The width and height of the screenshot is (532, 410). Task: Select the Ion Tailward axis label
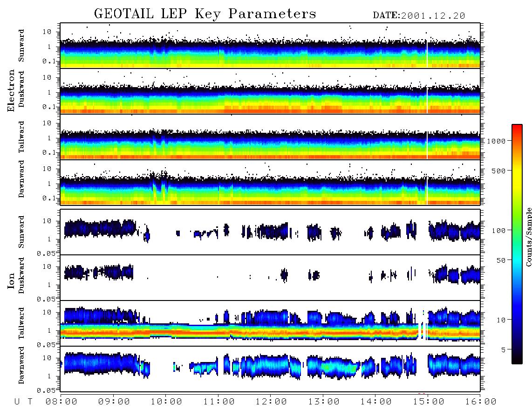[21, 323]
